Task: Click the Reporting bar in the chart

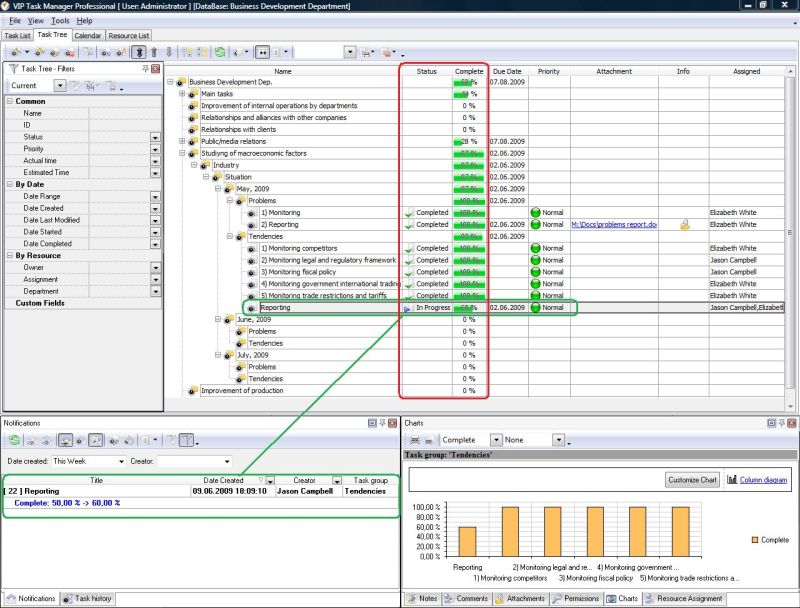Action: pos(467,542)
